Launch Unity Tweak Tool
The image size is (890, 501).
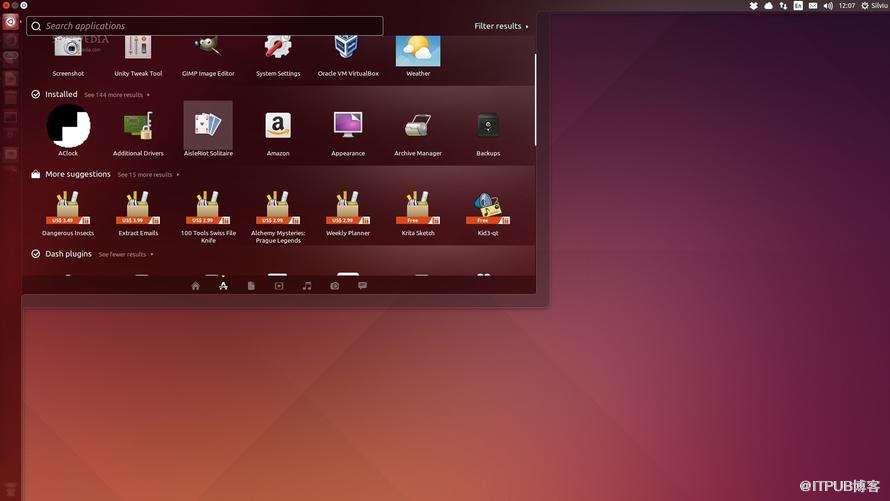click(138, 56)
